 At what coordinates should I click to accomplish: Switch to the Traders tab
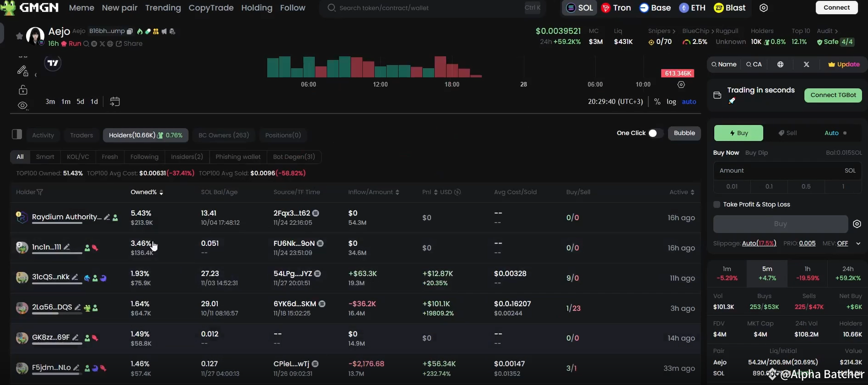pyautogui.click(x=81, y=135)
